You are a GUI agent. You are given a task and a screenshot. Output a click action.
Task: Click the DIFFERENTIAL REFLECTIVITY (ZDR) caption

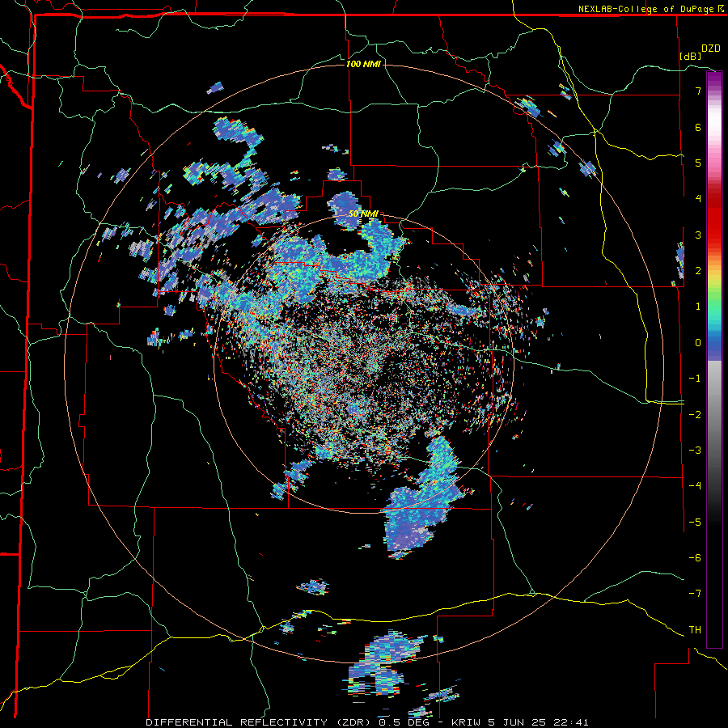pyautogui.click(x=259, y=722)
